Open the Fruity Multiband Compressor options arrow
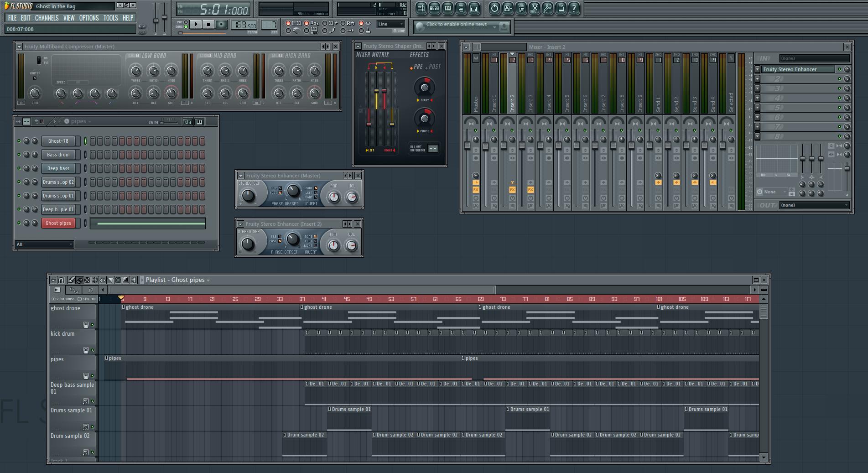The height and width of the screenshot is (473, 868). tap(19, 47)
